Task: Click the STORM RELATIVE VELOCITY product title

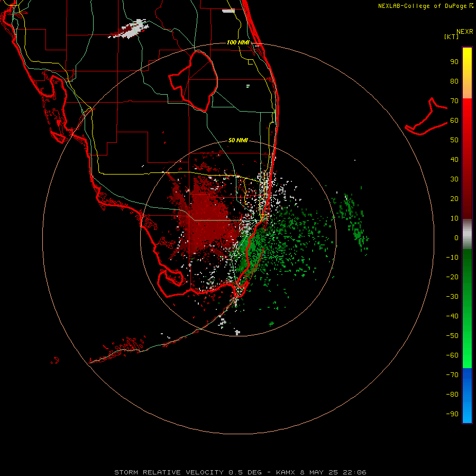Action: (170, 472)
